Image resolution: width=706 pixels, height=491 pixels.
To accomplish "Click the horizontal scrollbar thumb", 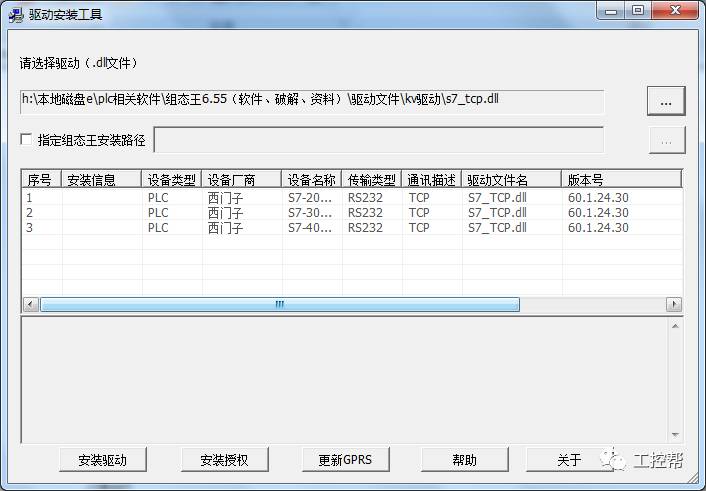I will pyautogui.click(x=280, y=305).
